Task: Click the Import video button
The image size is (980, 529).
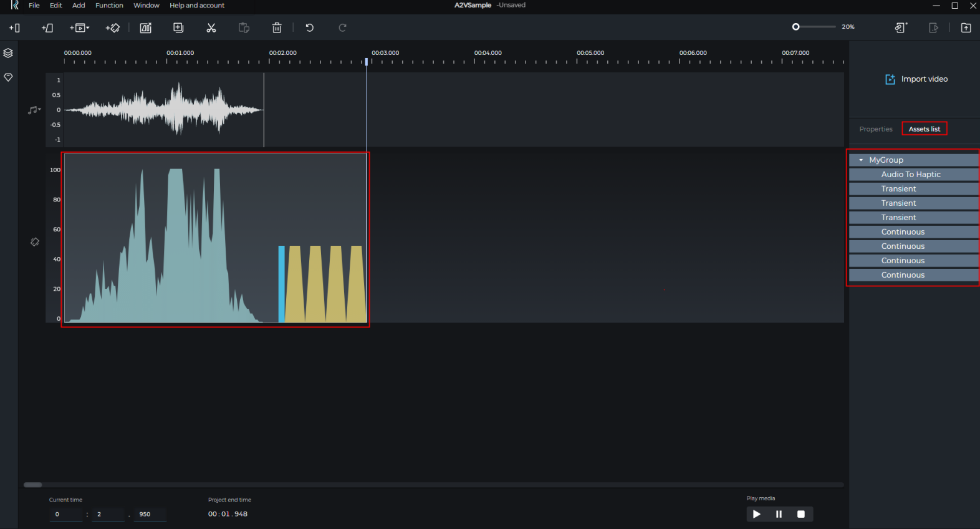Action: pos(916,79)
